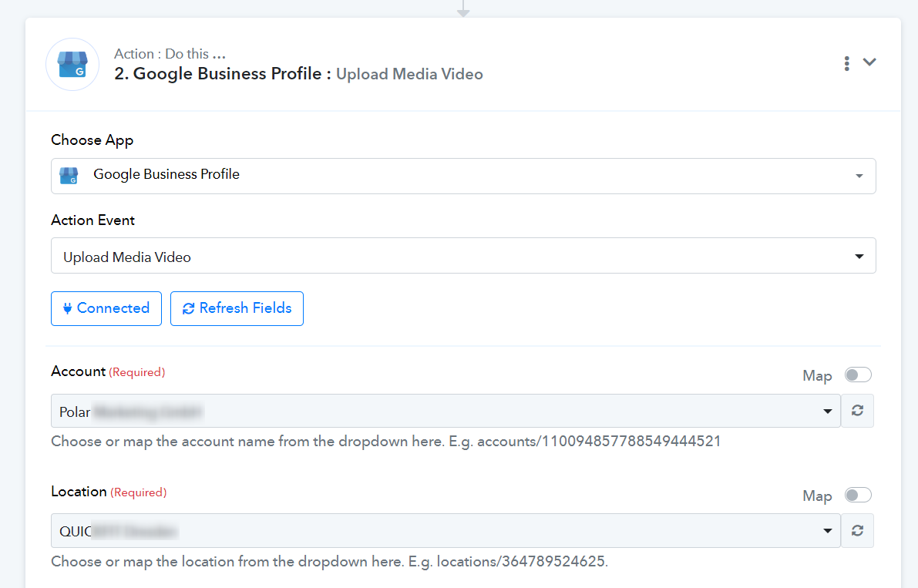This screenshot has height=588, width=918.
Task: Open the Location dropdown
Action: 446,531
